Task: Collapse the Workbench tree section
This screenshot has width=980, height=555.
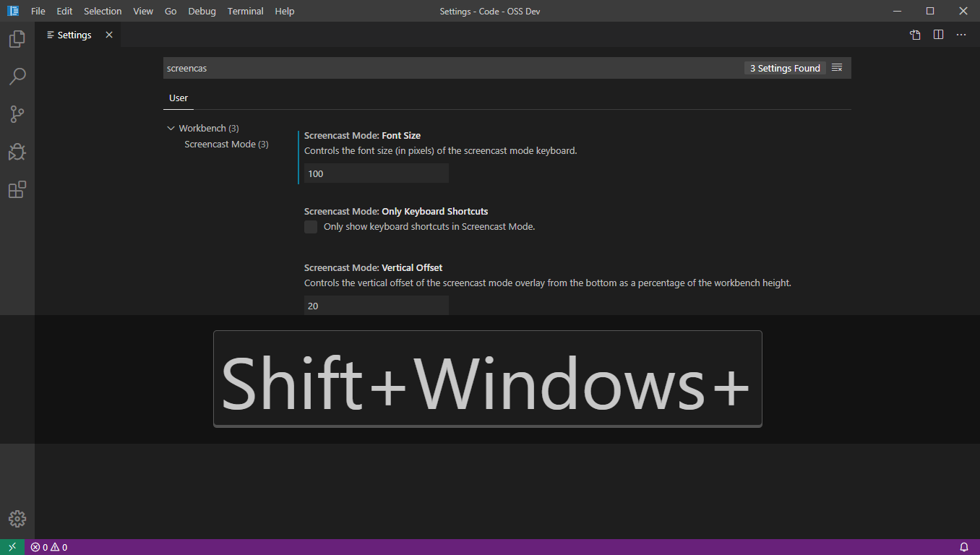Action: pyautogui.click(x=171, y=128)
